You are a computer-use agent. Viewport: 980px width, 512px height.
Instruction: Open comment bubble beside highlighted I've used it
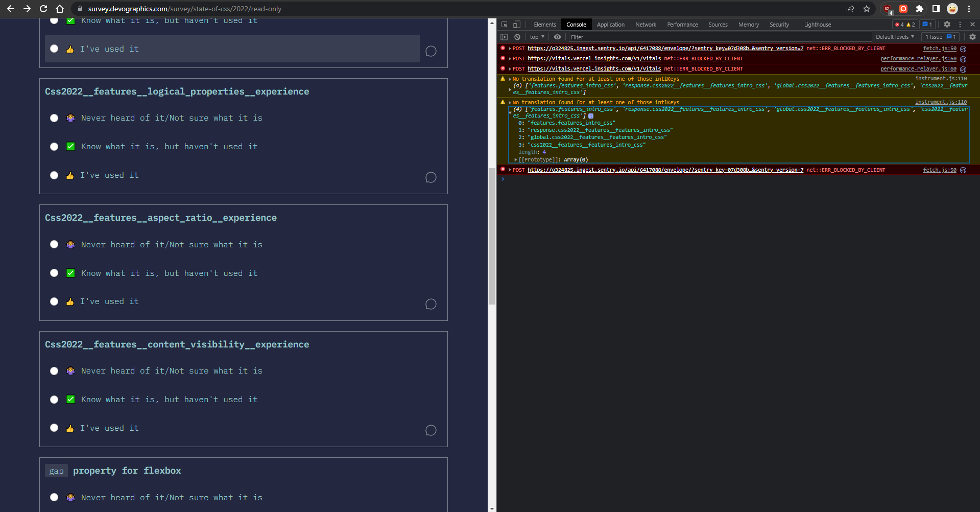point(431,51)
